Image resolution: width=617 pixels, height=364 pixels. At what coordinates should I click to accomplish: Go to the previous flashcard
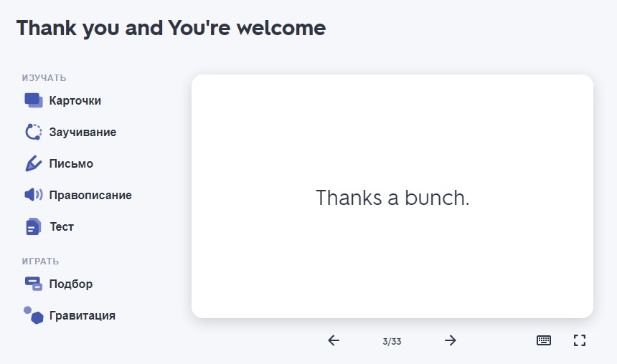click(x=334, y=340)
